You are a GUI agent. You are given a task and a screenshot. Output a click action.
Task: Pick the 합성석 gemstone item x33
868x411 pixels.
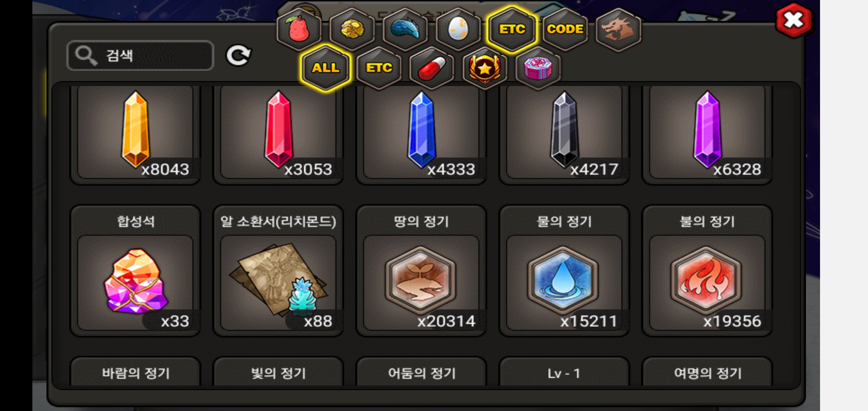click(x=135, y=271)
